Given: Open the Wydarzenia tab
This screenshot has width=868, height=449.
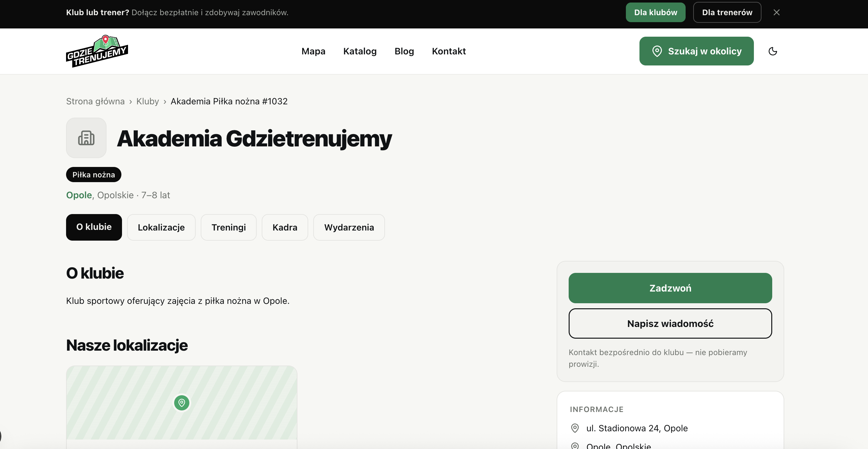Looking at the screenshot, I should pyautogui.click(x=349, y=227).
